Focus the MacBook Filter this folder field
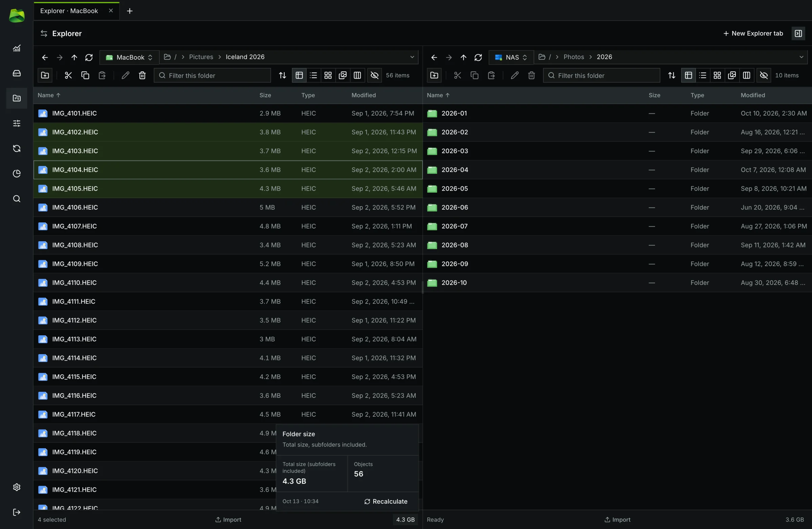The image size is (812, 529). pos(212,75)
